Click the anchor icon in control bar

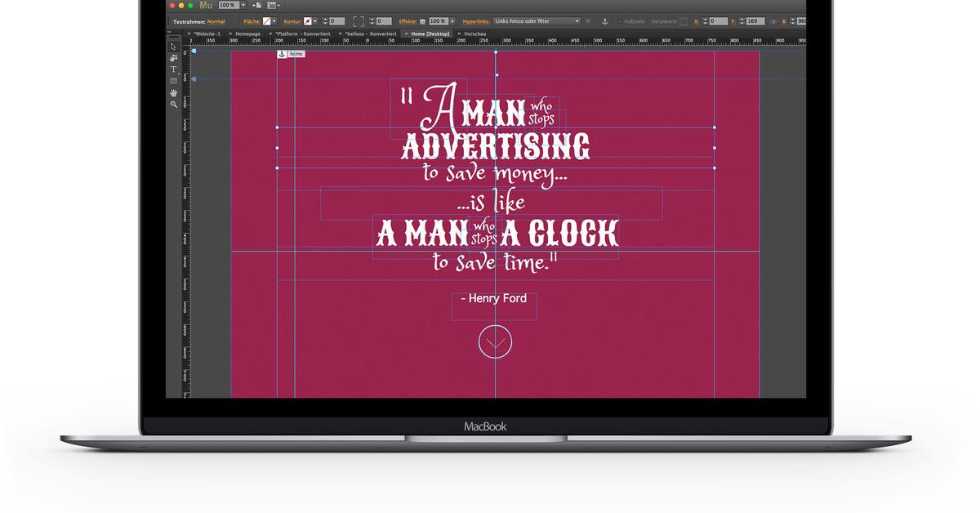(605, 21)
